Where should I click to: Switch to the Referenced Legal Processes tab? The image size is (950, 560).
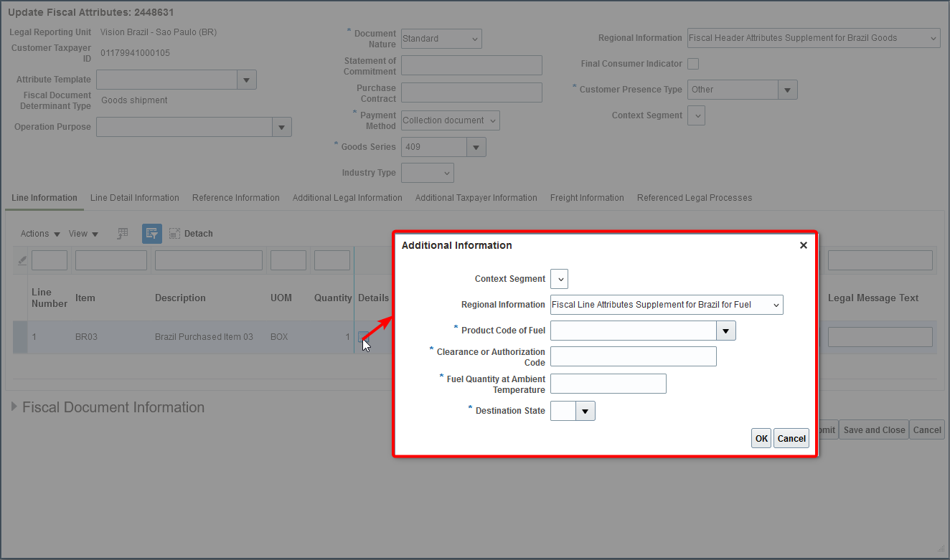click(695, 198)
